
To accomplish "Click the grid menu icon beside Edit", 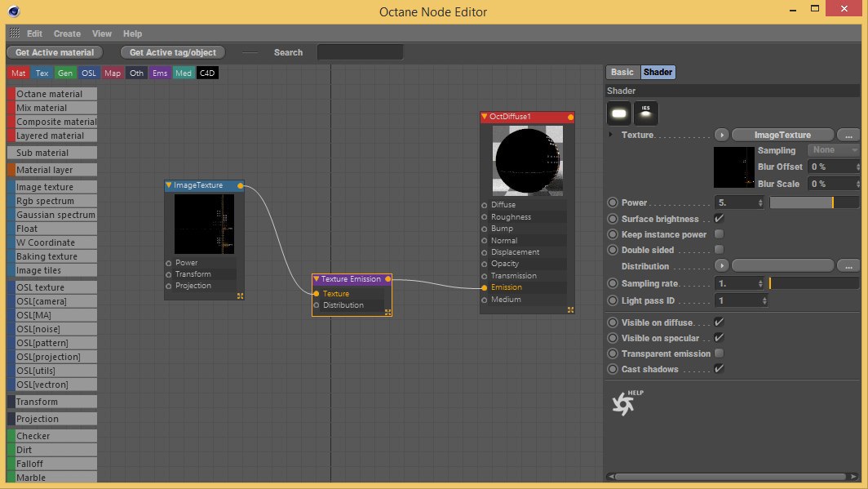I will coord(15,33).
